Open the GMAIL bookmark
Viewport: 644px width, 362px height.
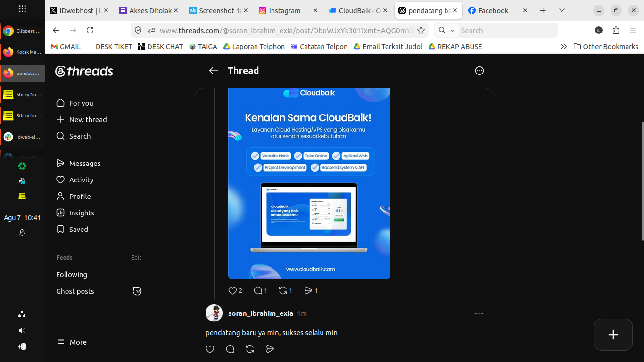pos(66,47)
